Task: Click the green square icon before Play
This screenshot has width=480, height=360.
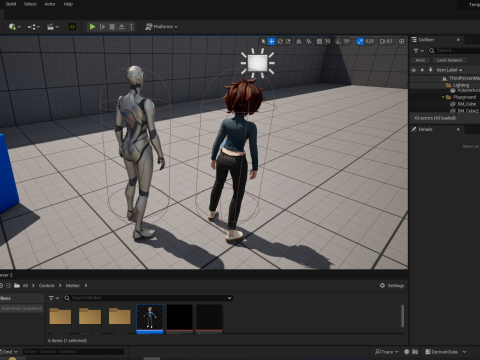Action: pyautogui.click(x=72, y=27)
